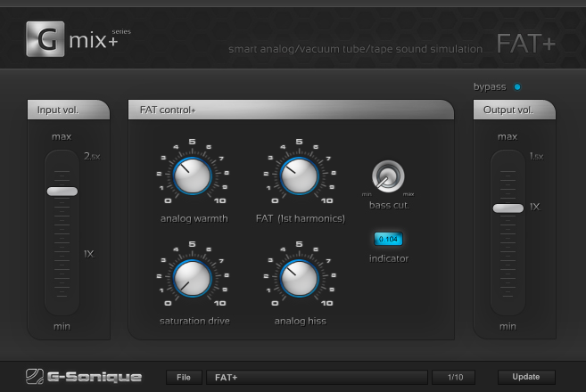The image size is (586, 392).
Task: Click the FAT+ preset name field
Action: pyautogui.click(x=317, y=378)
